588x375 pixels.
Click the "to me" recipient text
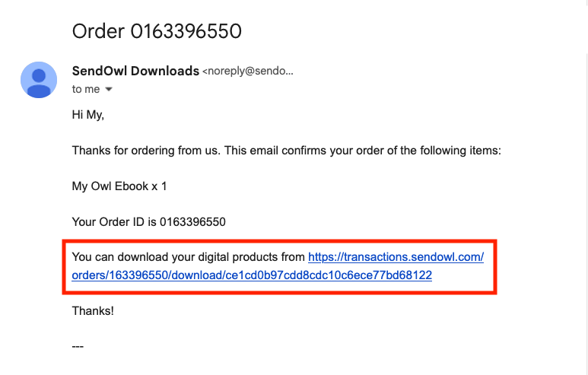(x=86, y=89)
